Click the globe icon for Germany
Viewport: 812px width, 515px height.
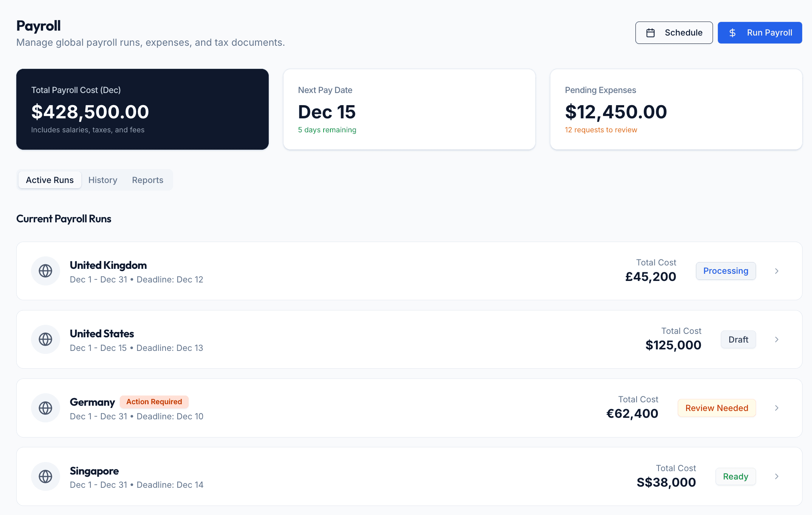pos(45,408)
